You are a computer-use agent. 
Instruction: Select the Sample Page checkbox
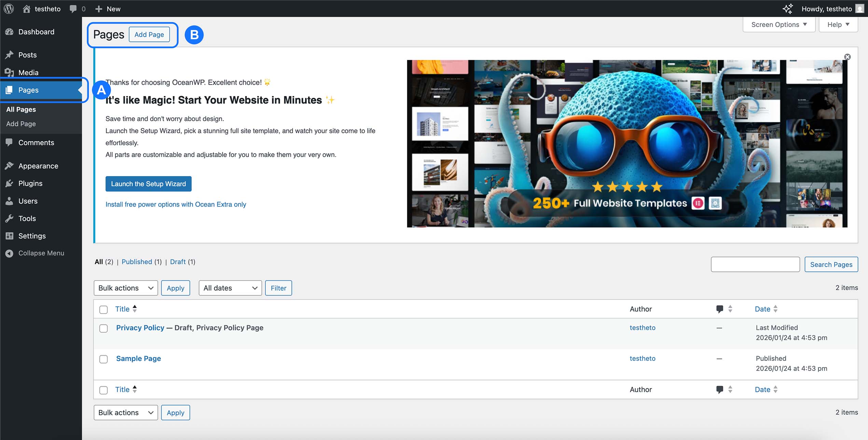[104, 359]
